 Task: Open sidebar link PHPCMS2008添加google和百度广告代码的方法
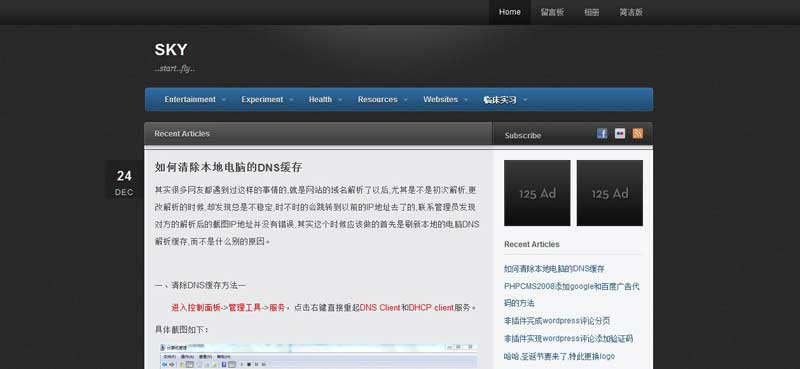[571, 294]
